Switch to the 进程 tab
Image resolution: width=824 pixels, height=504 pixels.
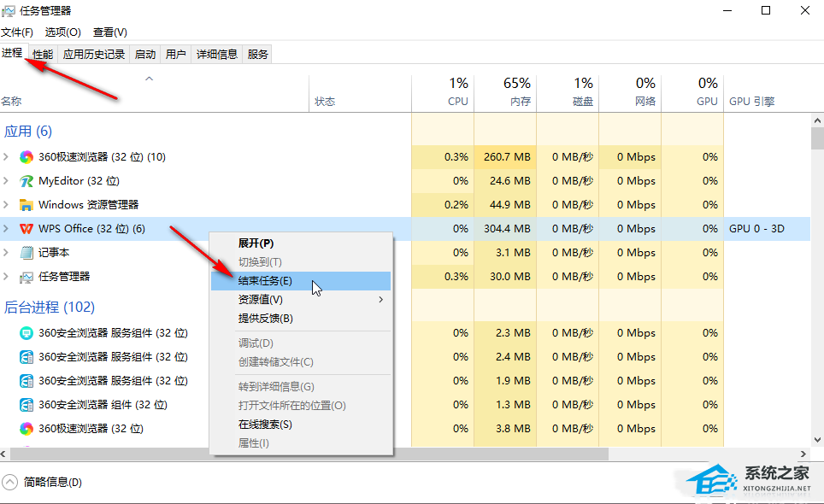point(12,53)
